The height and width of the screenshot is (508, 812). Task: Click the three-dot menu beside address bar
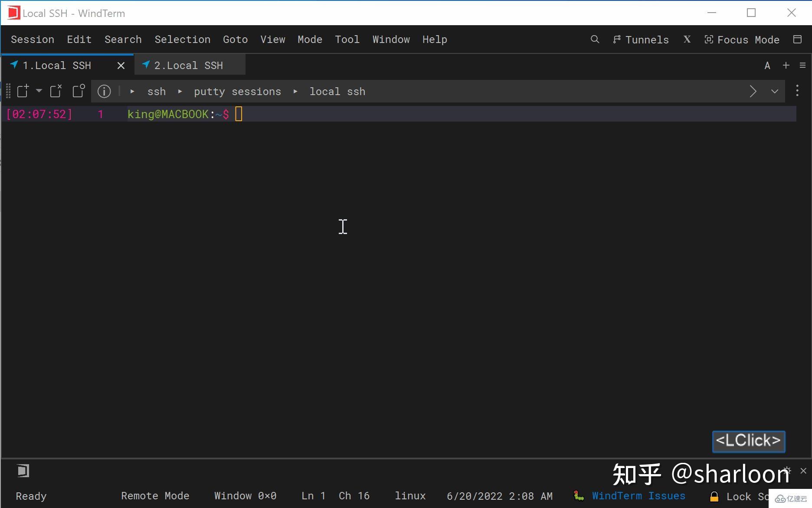tap(797, 91)
